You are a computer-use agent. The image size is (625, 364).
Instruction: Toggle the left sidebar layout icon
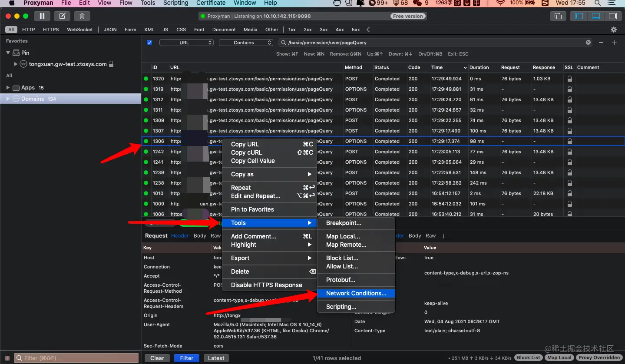coord(579,16)
